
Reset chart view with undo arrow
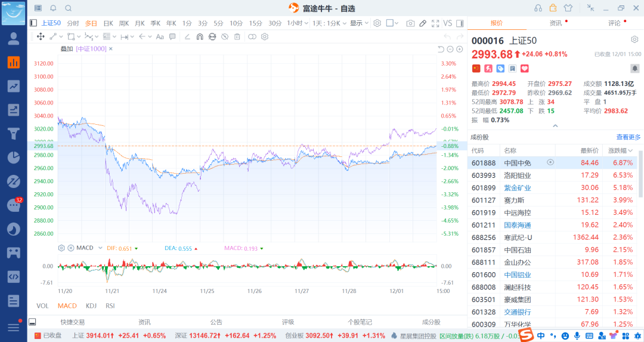coord(441,50)
